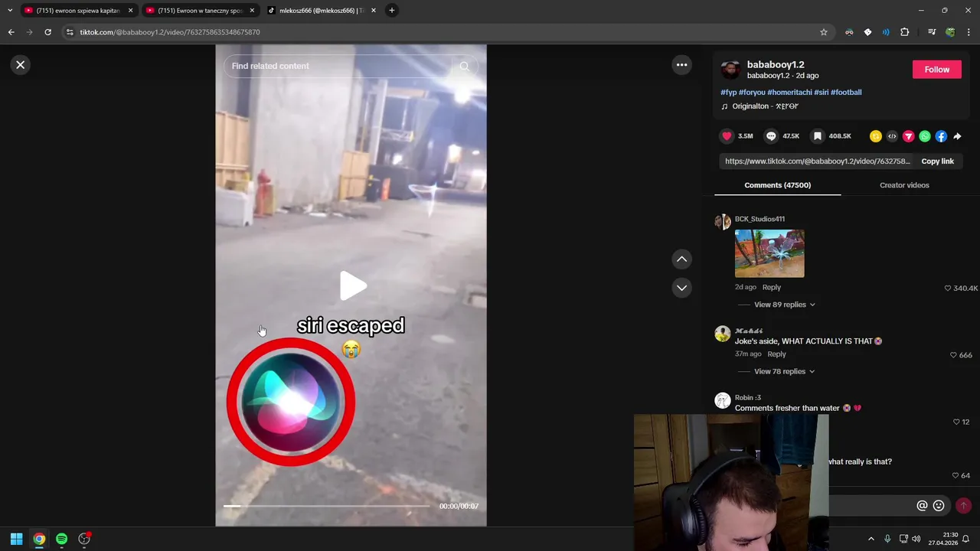Play the paused siri escaped video
Screen dimensions: 980x551
coord(352,285)
